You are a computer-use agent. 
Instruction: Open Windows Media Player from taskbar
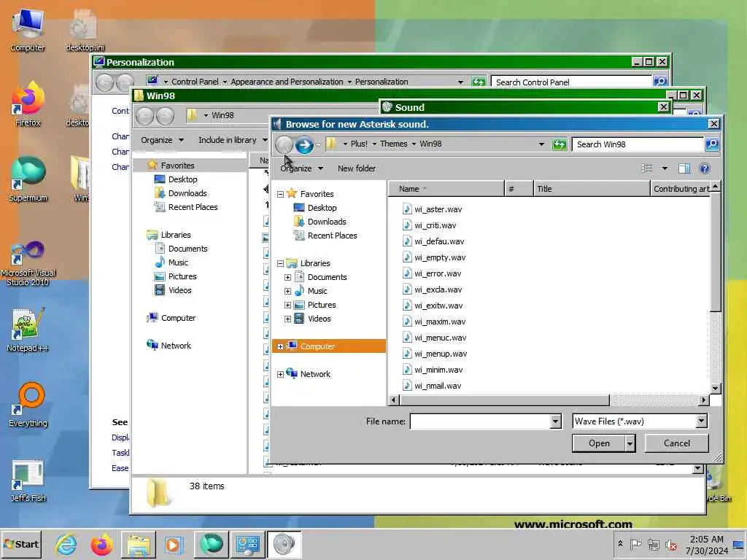[x=174, y=544]
